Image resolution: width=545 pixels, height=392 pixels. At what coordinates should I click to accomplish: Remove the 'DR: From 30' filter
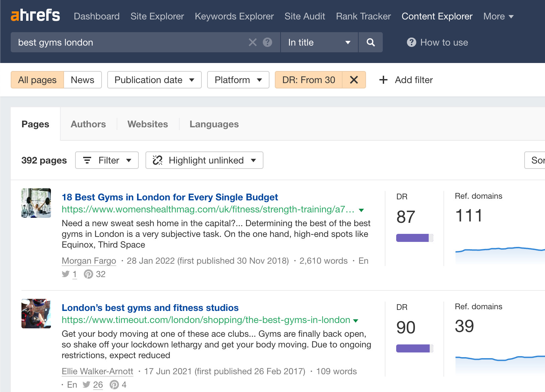(354, 80)
